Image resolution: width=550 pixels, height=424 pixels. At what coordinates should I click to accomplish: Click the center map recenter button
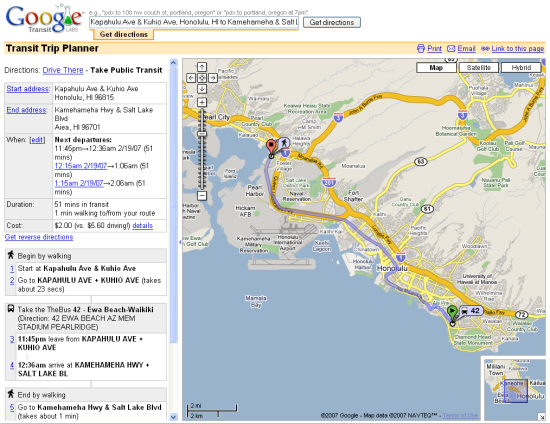click(x=202, y=78)
